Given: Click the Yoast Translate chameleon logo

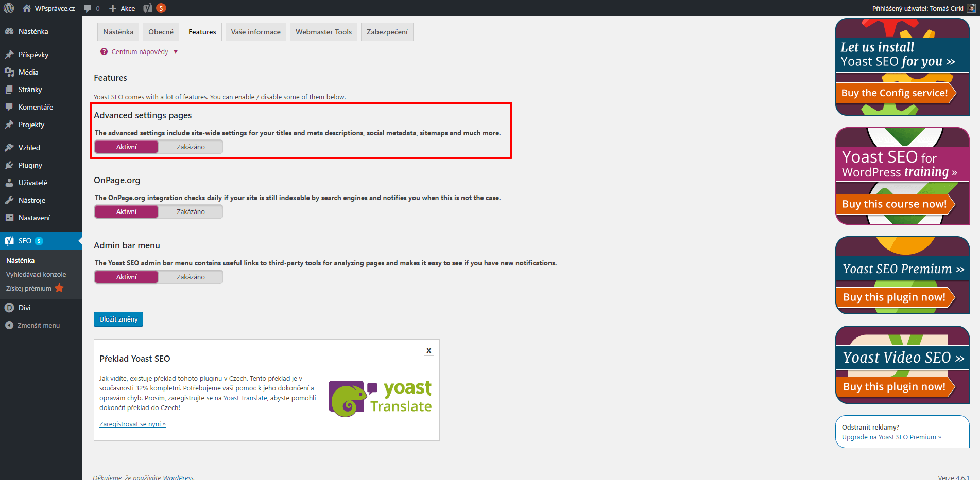Looking at the screenshot, I should tap(380, 399).
